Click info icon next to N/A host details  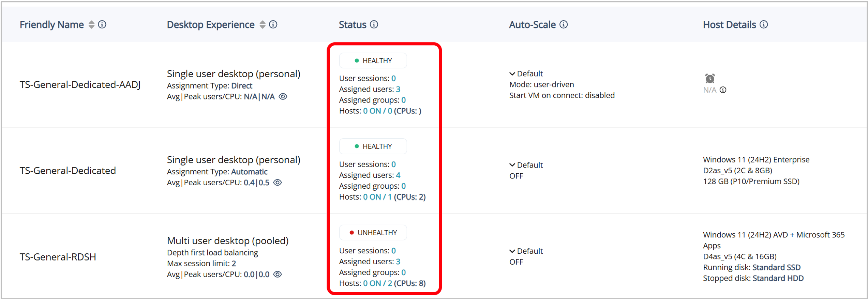[x=723, y=90]
